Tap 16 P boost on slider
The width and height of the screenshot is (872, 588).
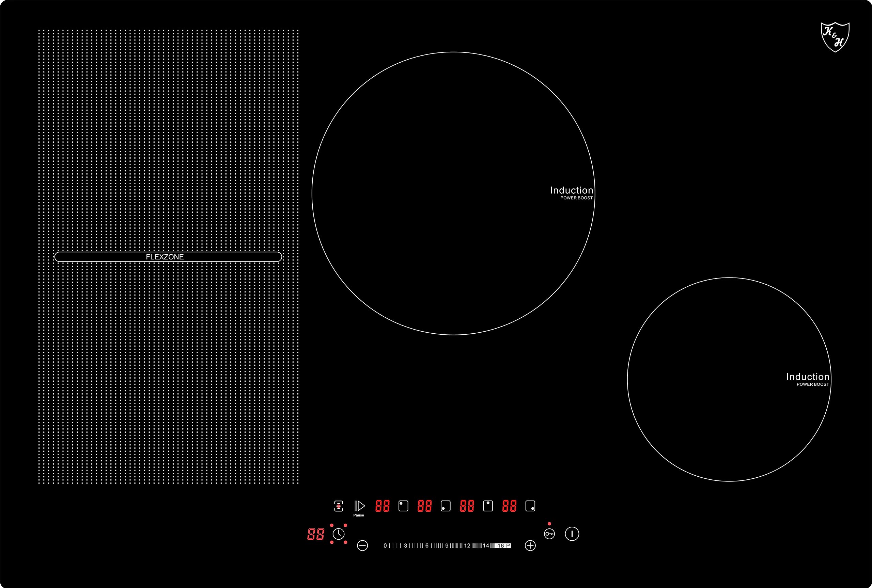coord(503,546)
